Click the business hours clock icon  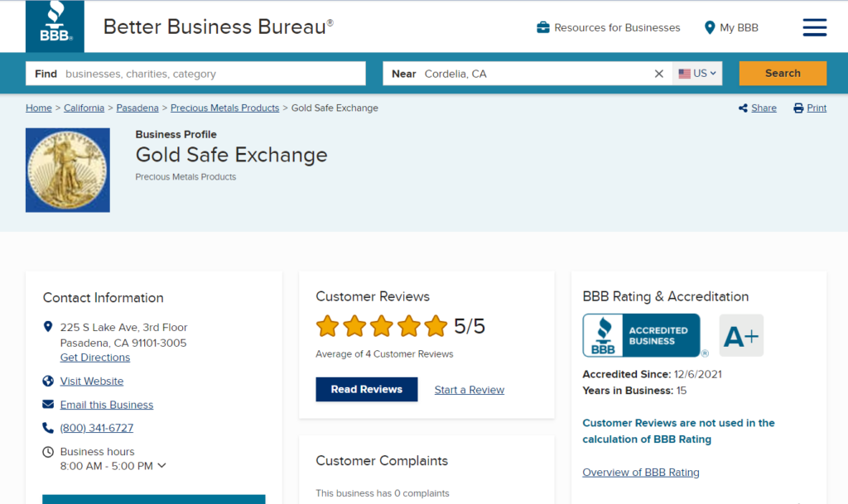(48, 452)
